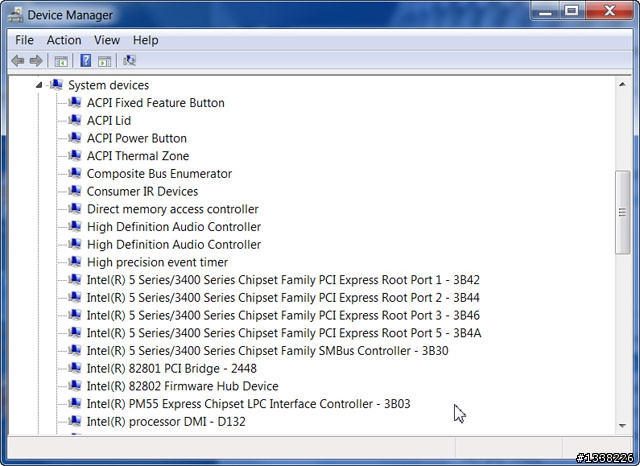Screen dimensions: 640x466
Task: Click the ACPI Fixed Feature Button device icon
Action: click(75, 102)
